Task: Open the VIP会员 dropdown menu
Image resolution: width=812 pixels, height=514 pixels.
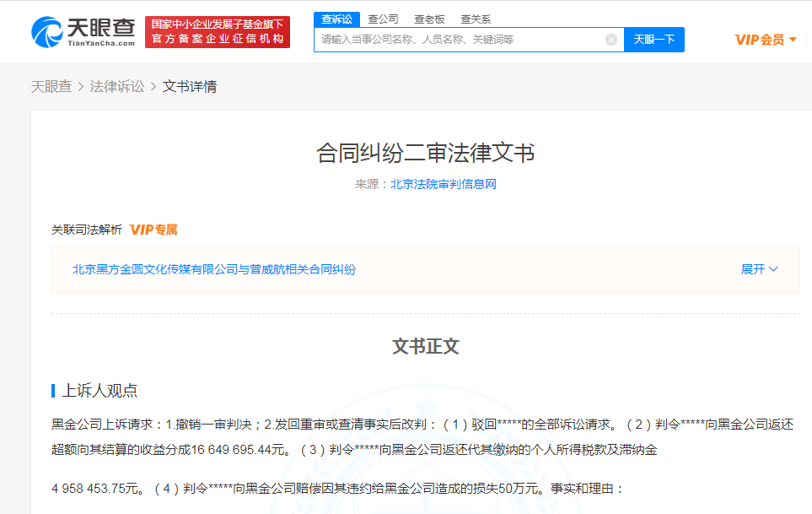Action: point(766,40)
